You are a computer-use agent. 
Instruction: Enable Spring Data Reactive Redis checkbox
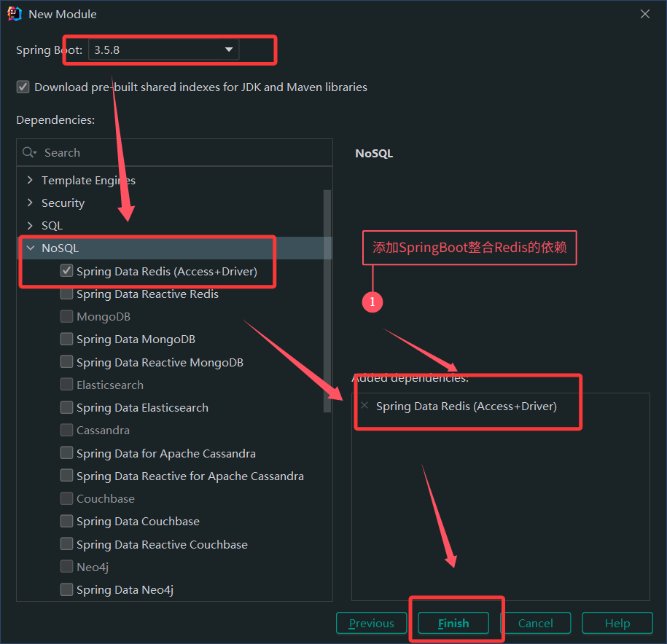(67, 294)
